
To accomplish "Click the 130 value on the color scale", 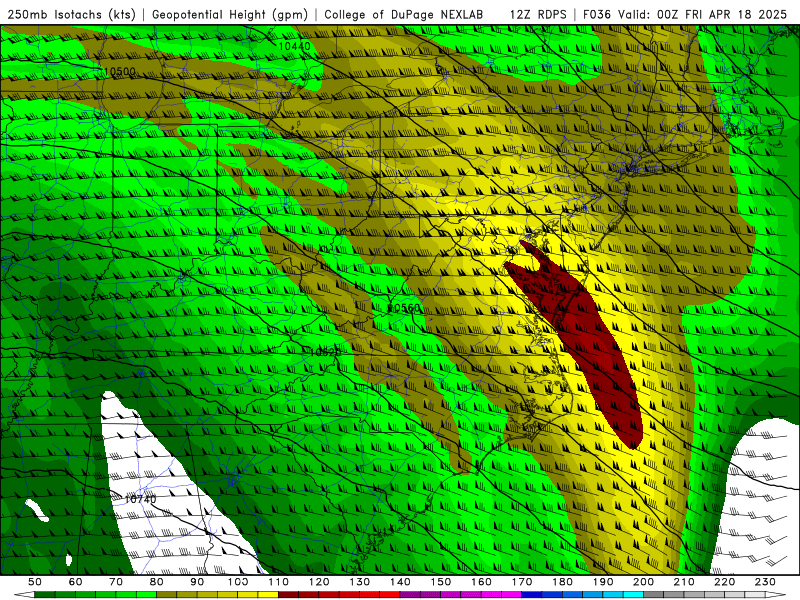I will click(360, 582).
